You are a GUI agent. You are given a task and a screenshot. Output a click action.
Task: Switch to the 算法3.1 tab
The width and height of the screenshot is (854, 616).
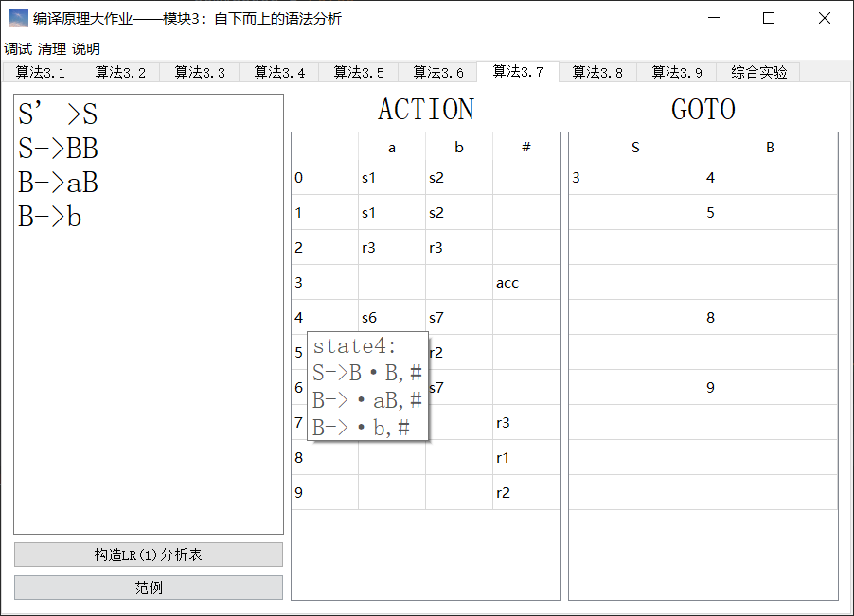point(41,71)
